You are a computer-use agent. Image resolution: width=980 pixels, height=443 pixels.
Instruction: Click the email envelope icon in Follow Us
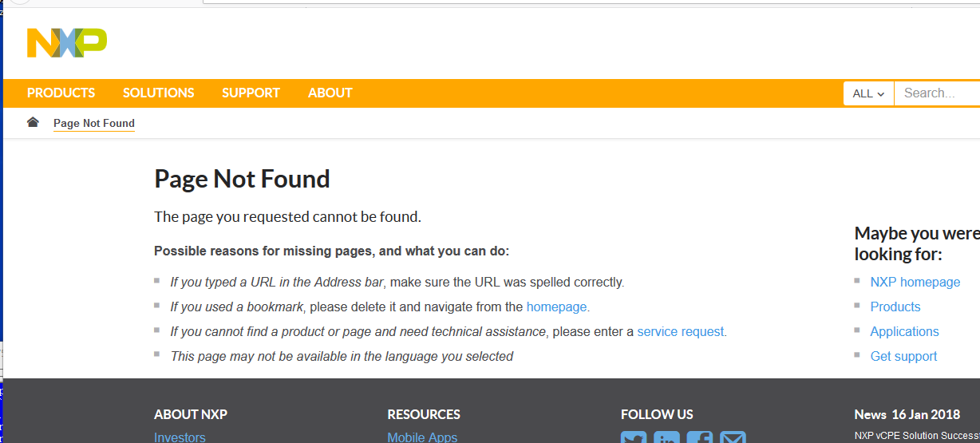[x=733, y=437]
